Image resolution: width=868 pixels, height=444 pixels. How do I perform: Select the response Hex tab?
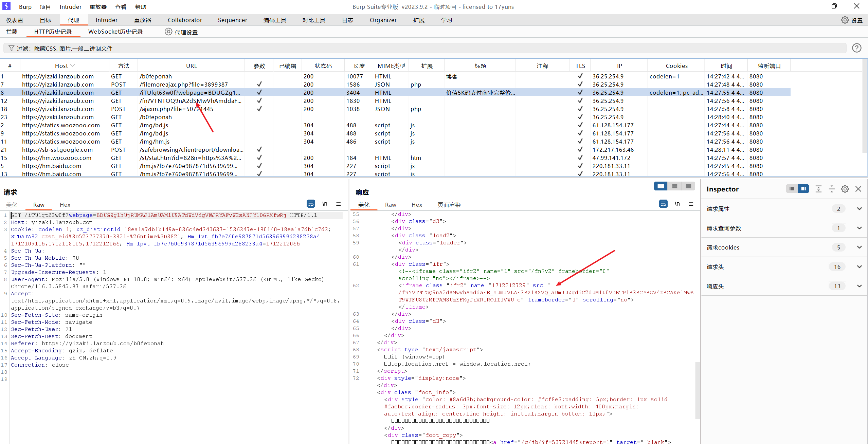coord(417,205)
